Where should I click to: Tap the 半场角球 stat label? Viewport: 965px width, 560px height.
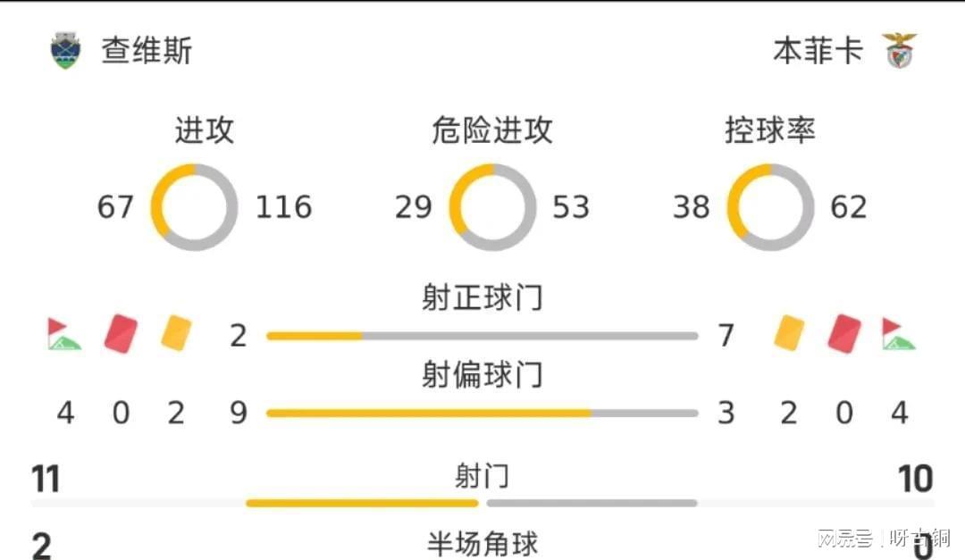click(482, 542)
